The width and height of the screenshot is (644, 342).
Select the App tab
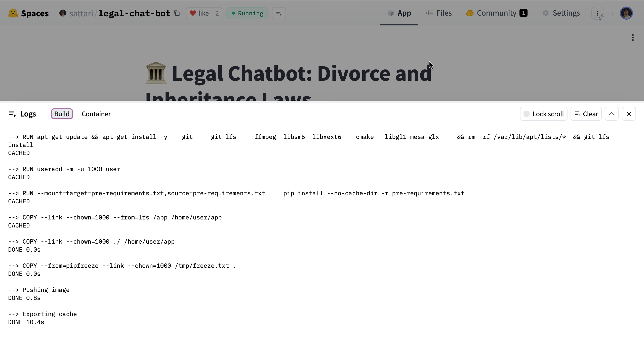click(399, 13)
